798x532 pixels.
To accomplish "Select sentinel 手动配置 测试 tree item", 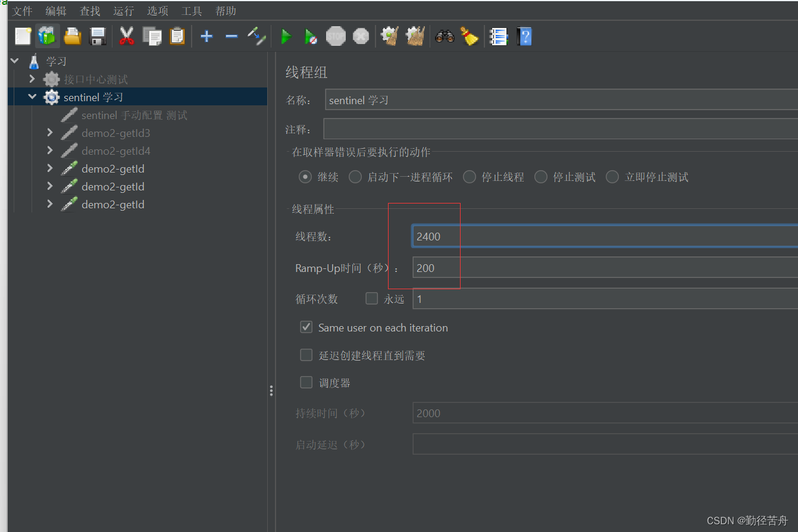I will pos(134,115).
